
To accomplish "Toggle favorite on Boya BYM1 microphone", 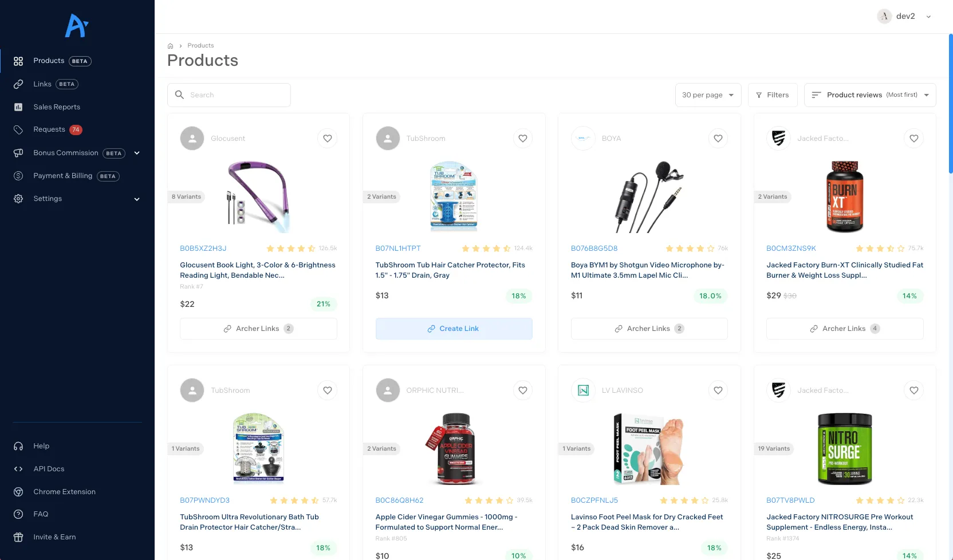I will [718, 139].
